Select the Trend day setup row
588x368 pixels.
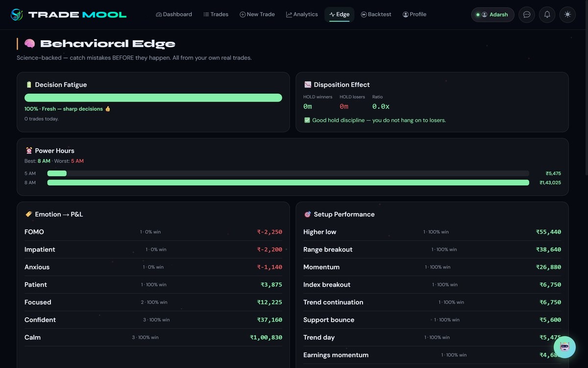pos(432,338)
